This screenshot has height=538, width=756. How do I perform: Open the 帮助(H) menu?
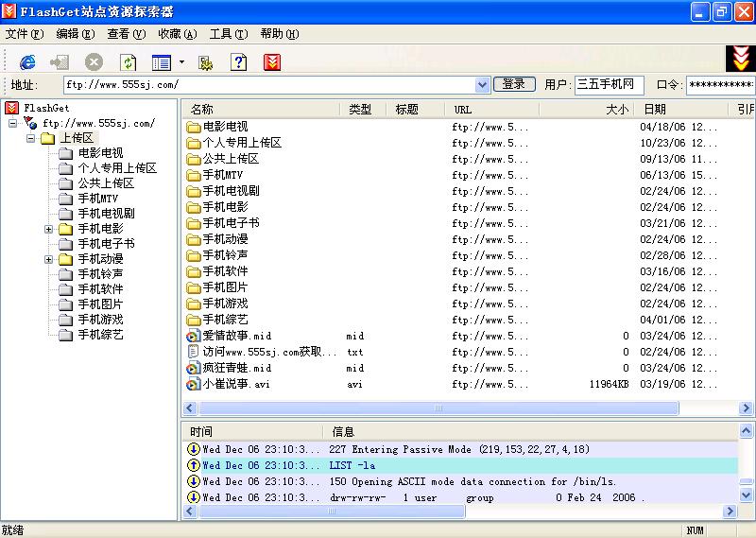[280, 34]
